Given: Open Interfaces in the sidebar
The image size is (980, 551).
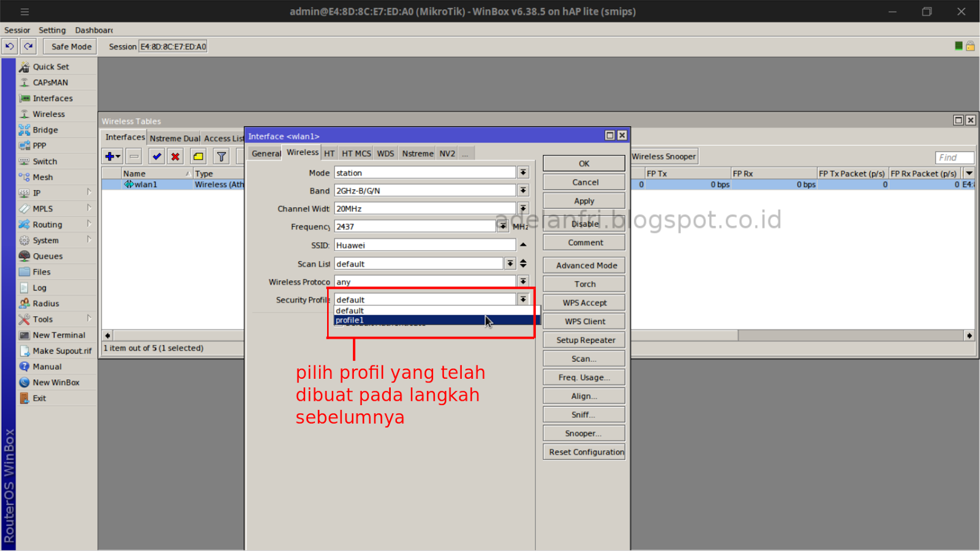Looking at the screenshot, I should (53, 99).
